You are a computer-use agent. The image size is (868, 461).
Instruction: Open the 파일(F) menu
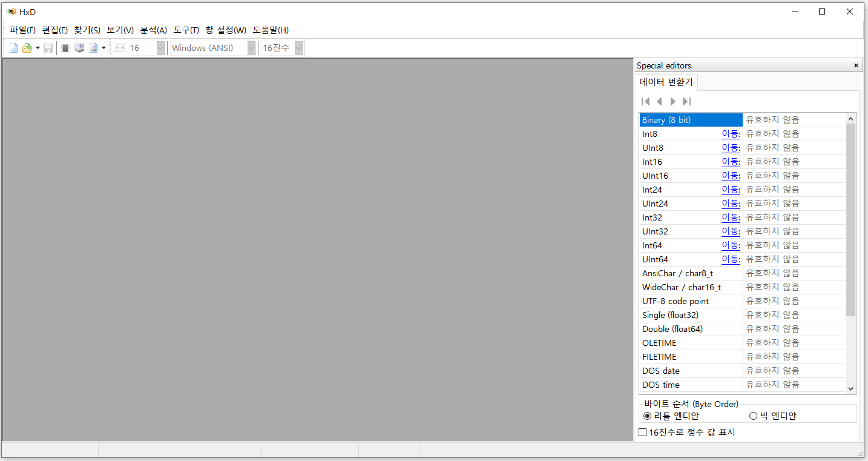tap(22, 30)
